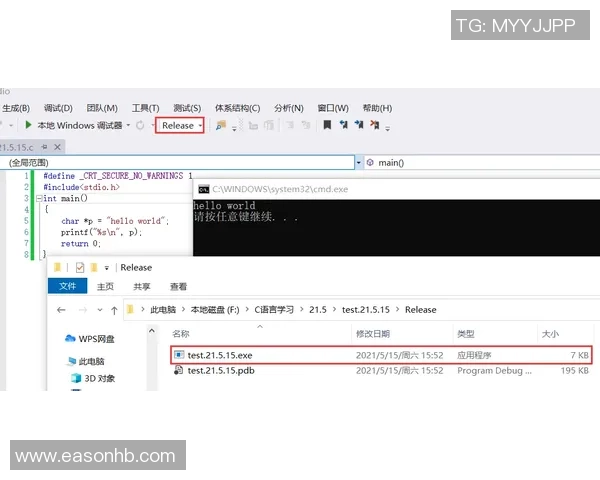The image size is (600, 480).
Task: Select 3D 对象 in navigation pane
Action: [x=93, y=378]
